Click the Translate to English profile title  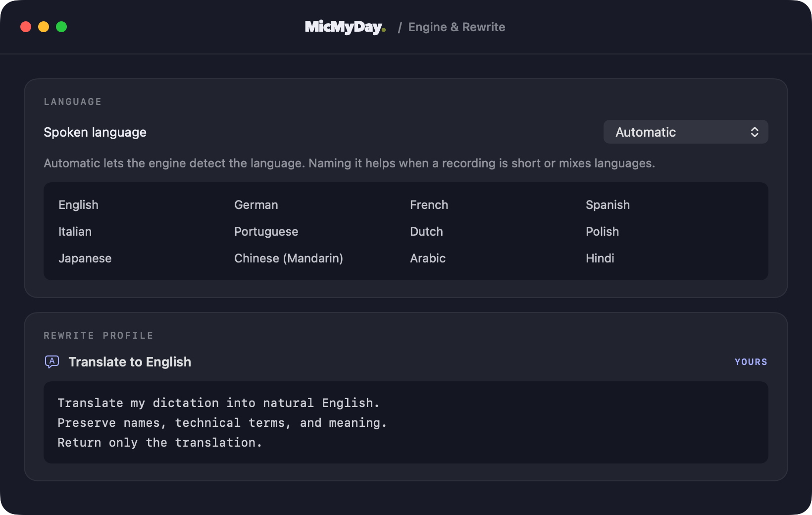(130, 362)
